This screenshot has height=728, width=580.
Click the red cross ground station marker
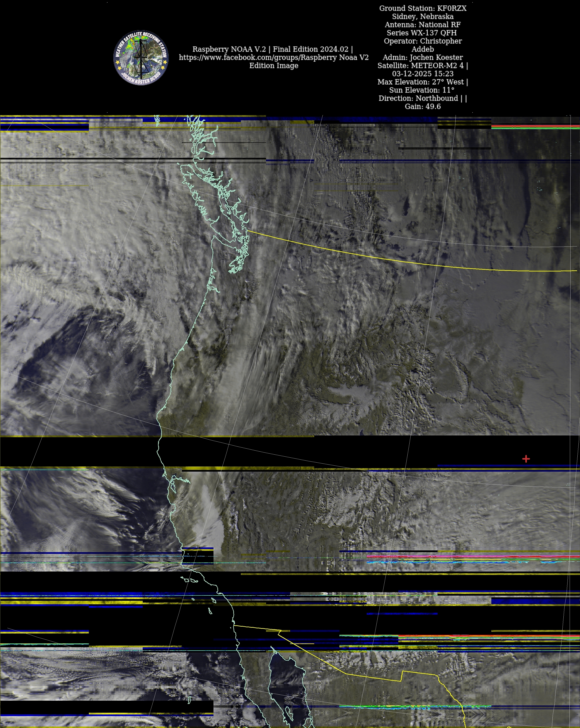point(526,459)
